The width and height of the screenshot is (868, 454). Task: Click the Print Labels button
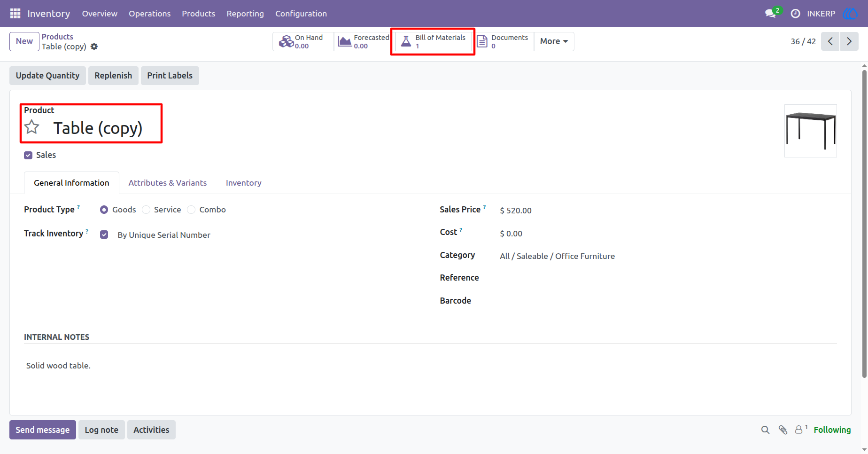[170, 76]
